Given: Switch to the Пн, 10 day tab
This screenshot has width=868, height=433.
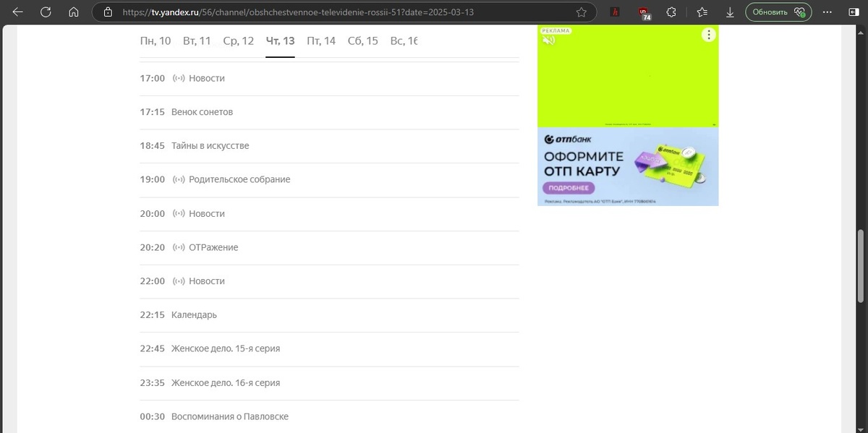Looking at the screenshot, I should 156,41.
